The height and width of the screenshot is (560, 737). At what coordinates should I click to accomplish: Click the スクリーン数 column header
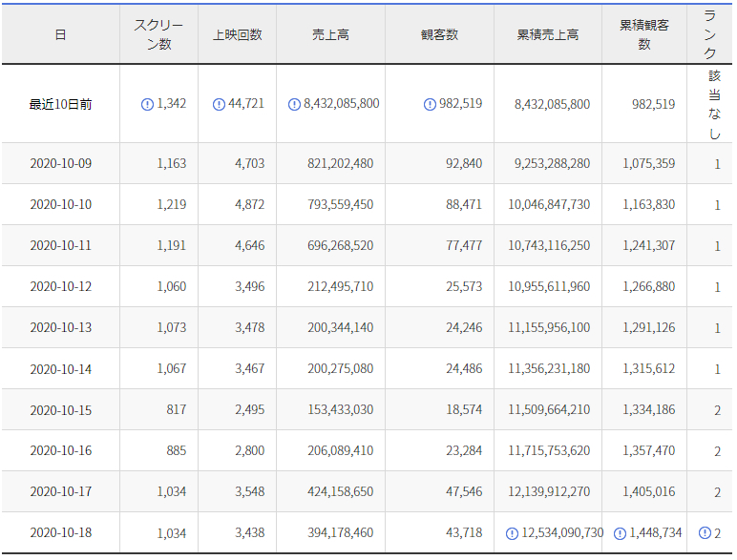coord(158,34)
